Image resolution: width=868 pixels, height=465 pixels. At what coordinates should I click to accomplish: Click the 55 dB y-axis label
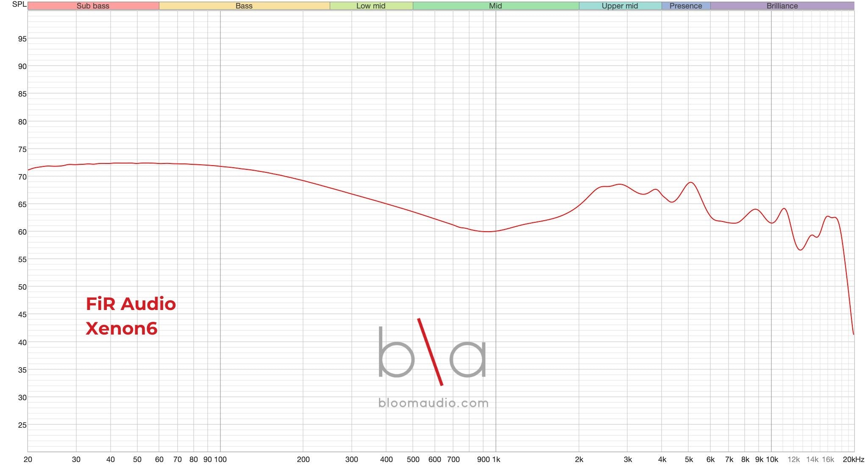tap(22, 260)
